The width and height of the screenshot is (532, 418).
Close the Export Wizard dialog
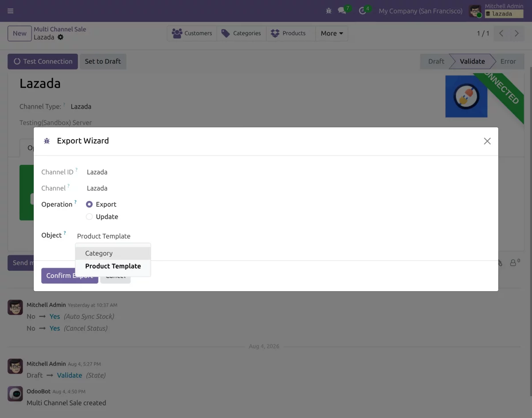(x=487, y=141)
